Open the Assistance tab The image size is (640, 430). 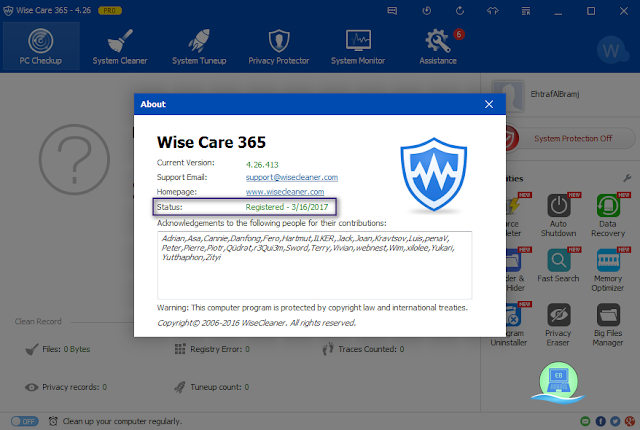pyautogui.click(x=438, y=47)
